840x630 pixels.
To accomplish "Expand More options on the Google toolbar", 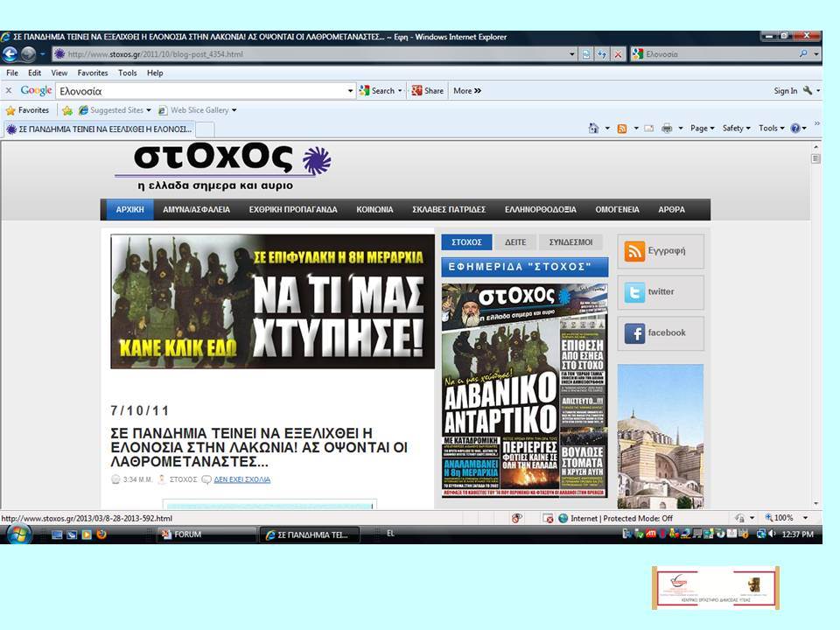I will (x=467, y=91).
